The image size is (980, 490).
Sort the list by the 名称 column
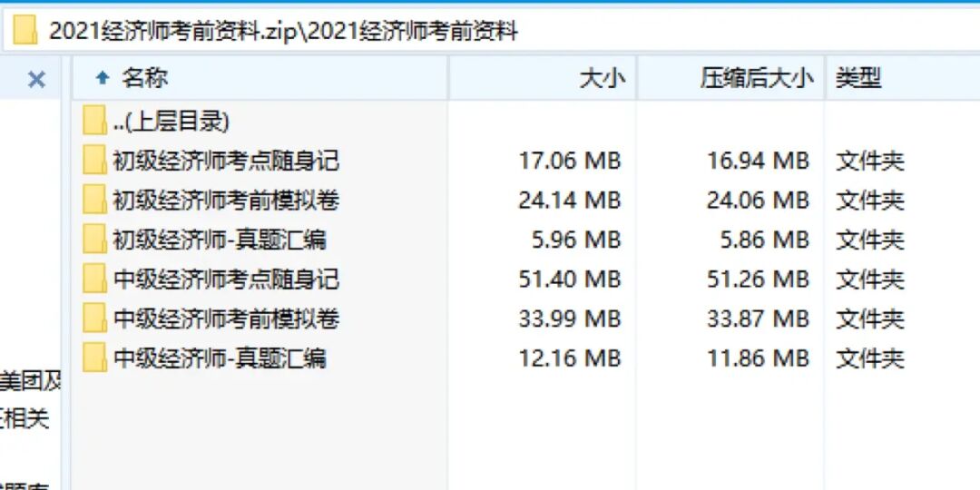[x=260, y=78]
